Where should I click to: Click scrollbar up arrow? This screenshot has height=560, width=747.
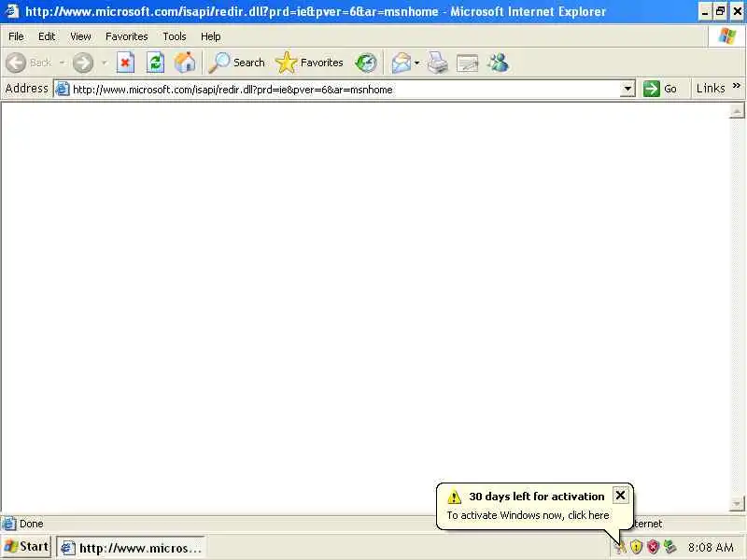click(737, 111)
